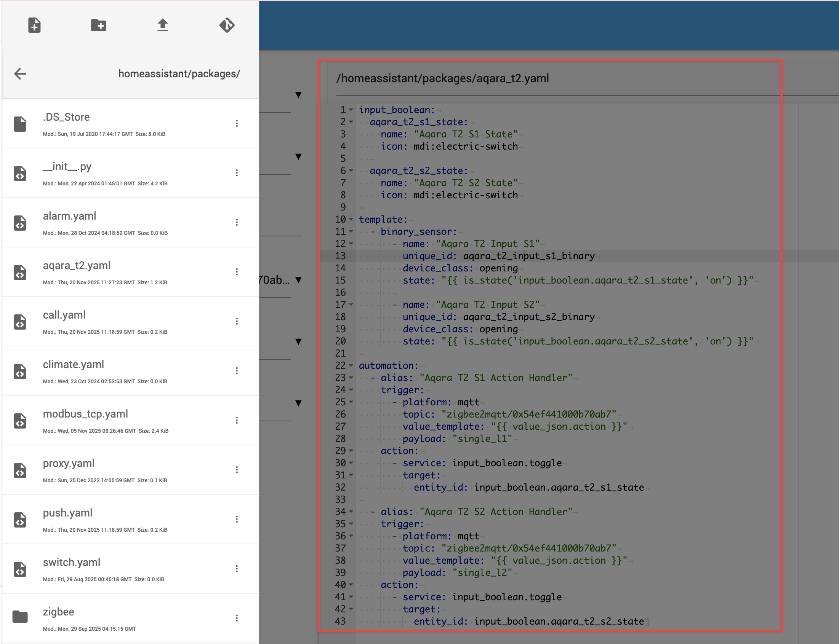Viewport: 839px width, 644px height.
Task: Open the switch.yaml file
Action: pos(71,562)
